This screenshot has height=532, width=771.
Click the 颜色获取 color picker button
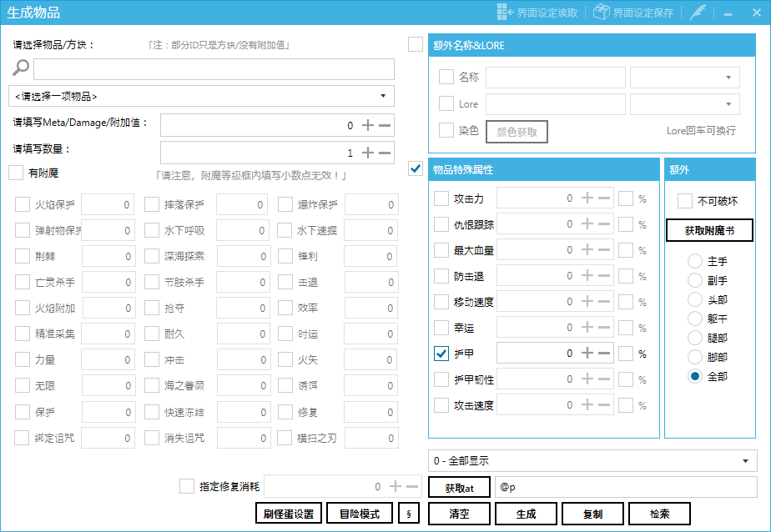517,131
